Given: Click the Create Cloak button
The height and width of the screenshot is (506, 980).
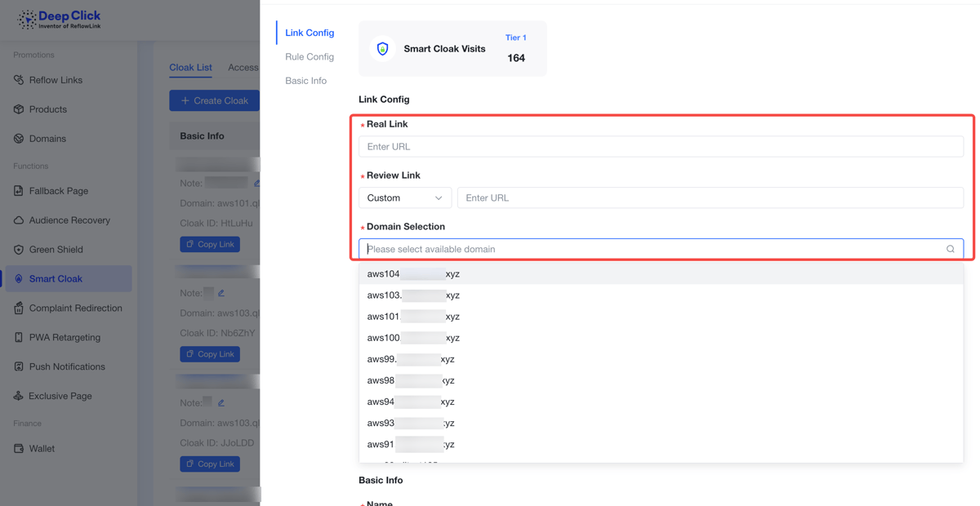Looking at the screenshot, I should click(x=215, y=100).
